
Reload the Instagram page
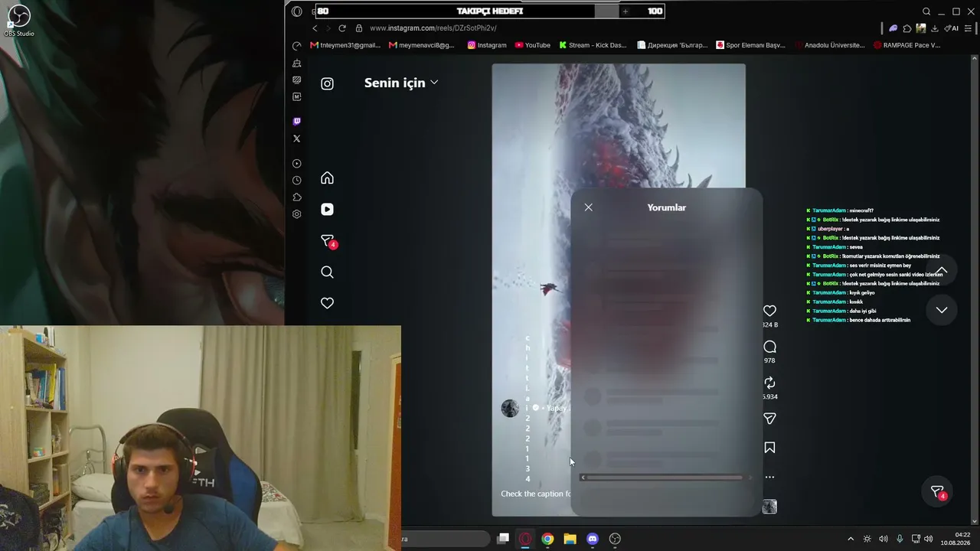[341, 28]
